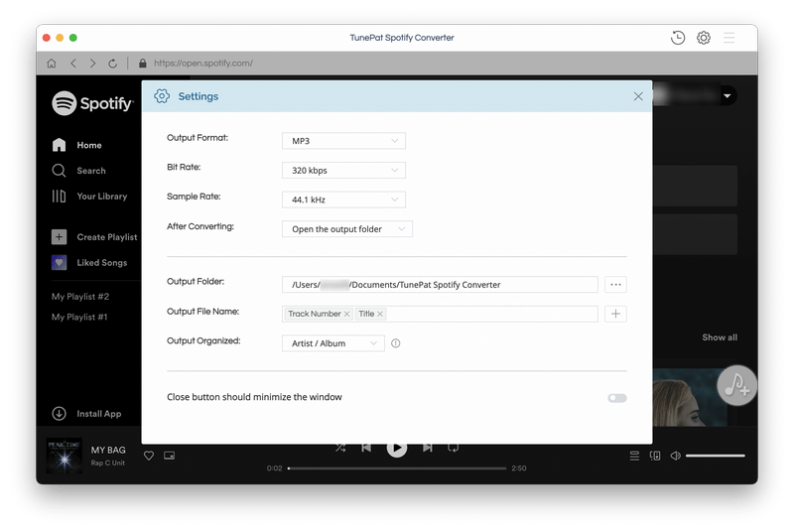Viewport: 794px width, 532px height.
Task: Open picture-in-picture icon near heart
Action: [x=169, y=456]
